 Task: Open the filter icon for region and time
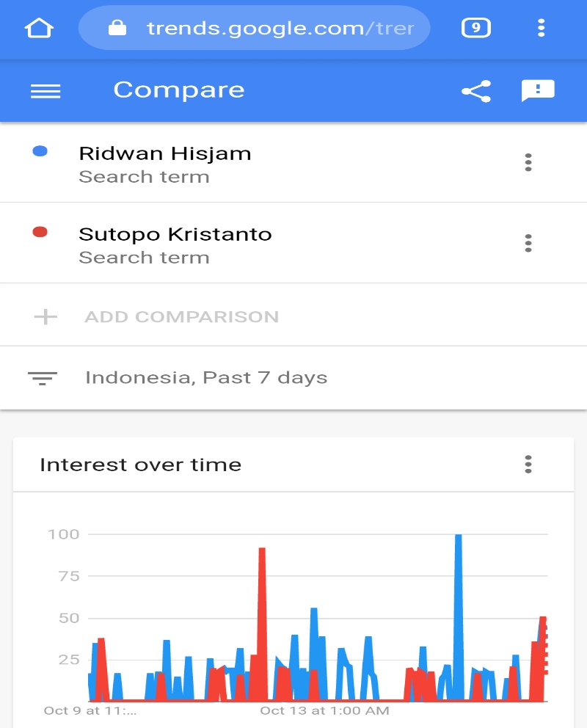(x=42, y=378)
